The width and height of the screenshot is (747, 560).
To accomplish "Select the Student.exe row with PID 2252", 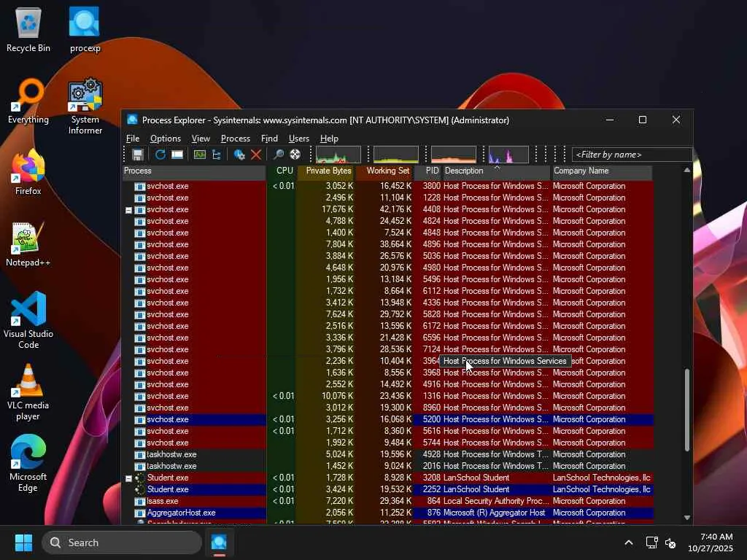I will [388, 489].
